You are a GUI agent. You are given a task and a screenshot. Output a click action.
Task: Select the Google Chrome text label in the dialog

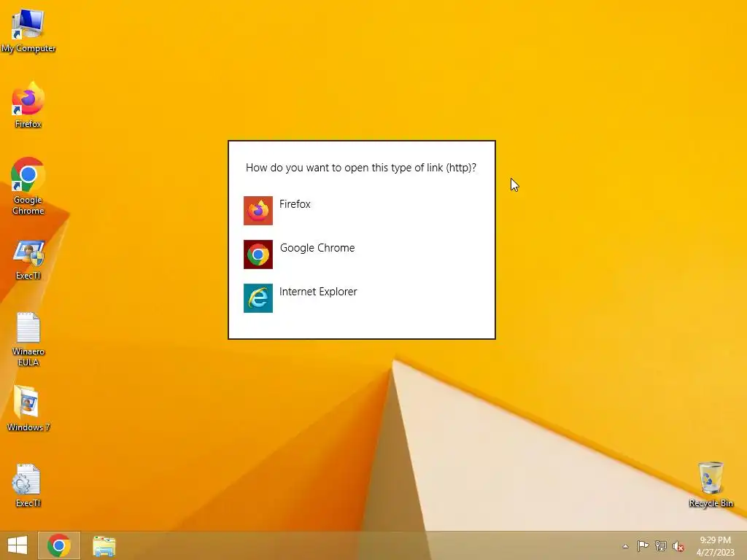[317, 248]
